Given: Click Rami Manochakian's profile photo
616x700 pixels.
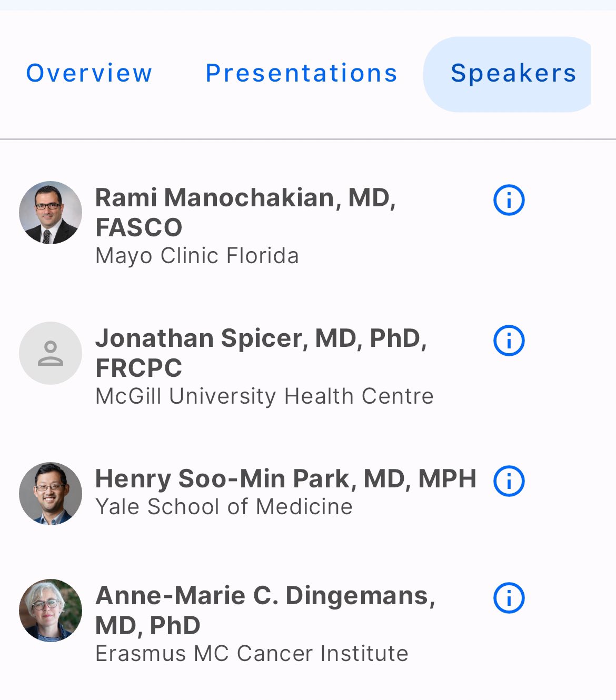Looking at the screenshot, I should point(51,213).
